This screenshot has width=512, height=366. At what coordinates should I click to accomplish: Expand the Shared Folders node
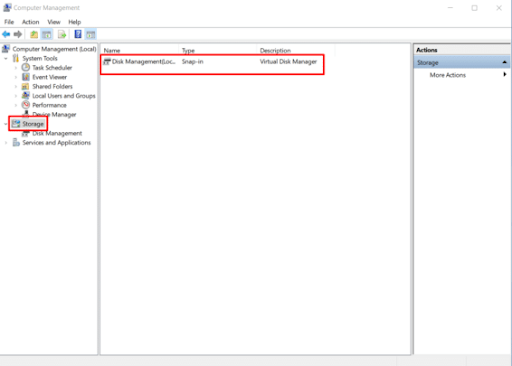[x=16, y=86]
